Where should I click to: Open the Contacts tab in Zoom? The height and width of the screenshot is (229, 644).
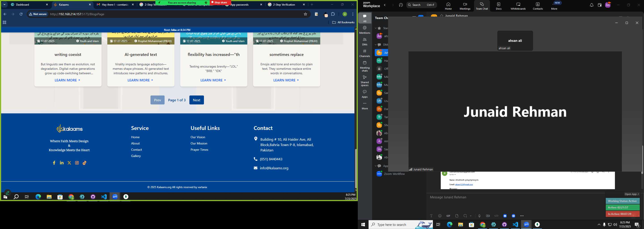pyautogui.click(x=538, y=6)
